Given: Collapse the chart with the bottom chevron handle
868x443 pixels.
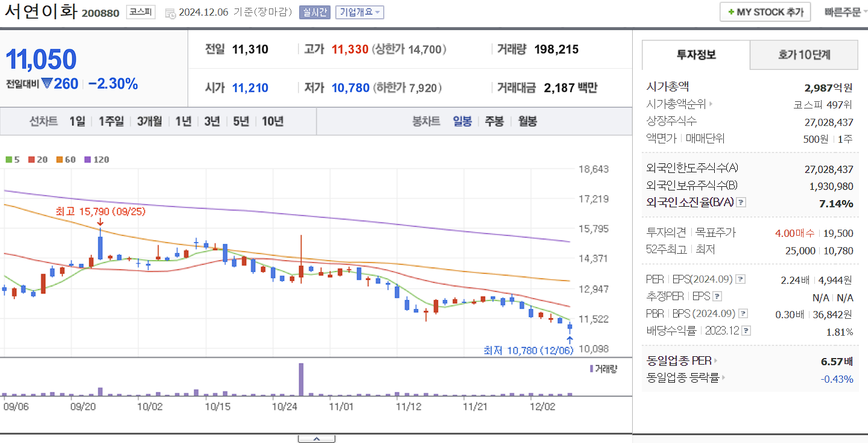Looking at the screenshot, I should click(x=317, y=439).
